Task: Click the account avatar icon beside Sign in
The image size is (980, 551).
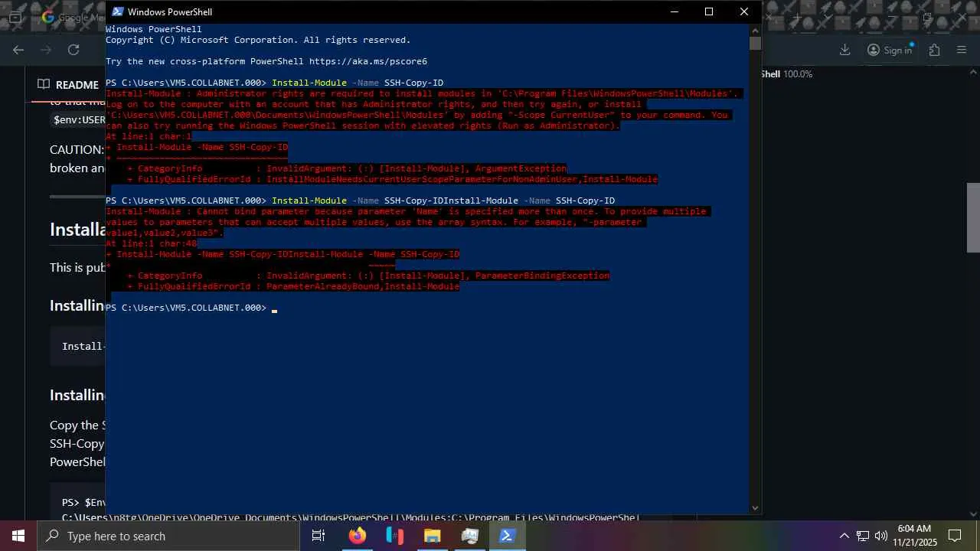Action: 874,50
